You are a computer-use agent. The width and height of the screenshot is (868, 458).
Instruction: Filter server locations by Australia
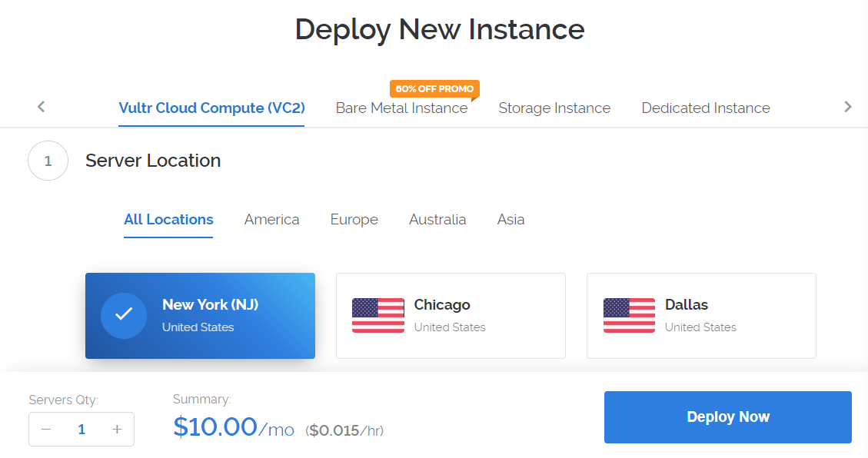(x=437, y=220)
